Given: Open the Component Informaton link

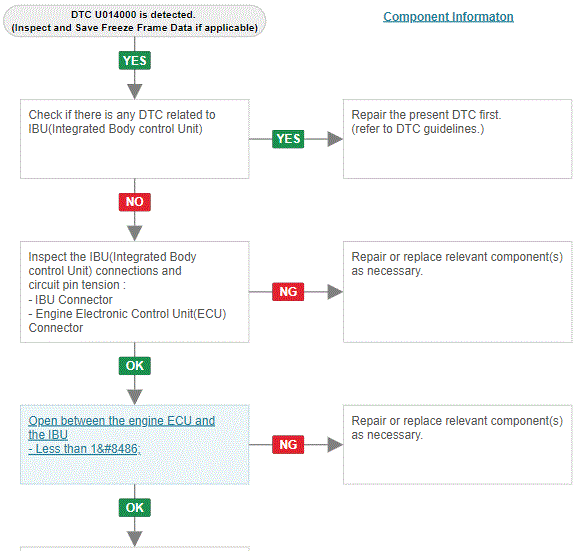Looking at the screenshot, I should (x=448, y=17).
